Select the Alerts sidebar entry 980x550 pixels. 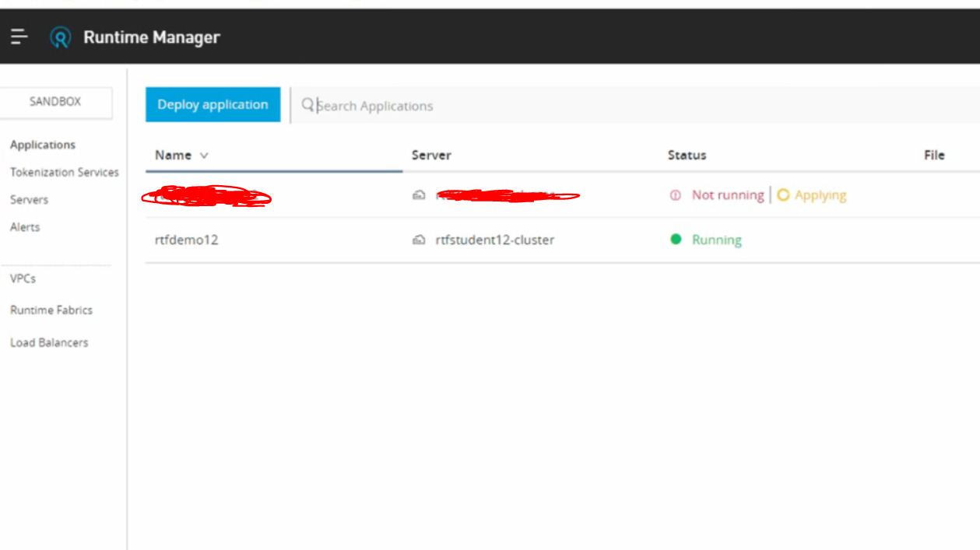click(x=24, y=226)
